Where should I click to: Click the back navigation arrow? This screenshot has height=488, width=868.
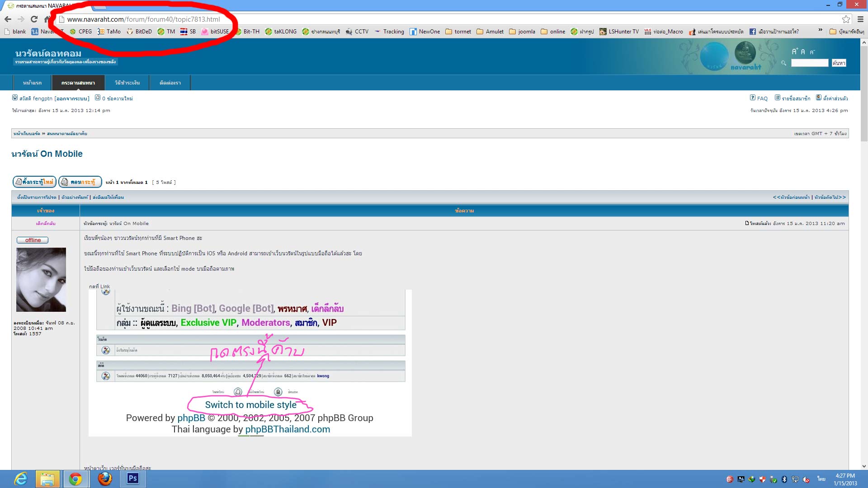coord(8,19)
